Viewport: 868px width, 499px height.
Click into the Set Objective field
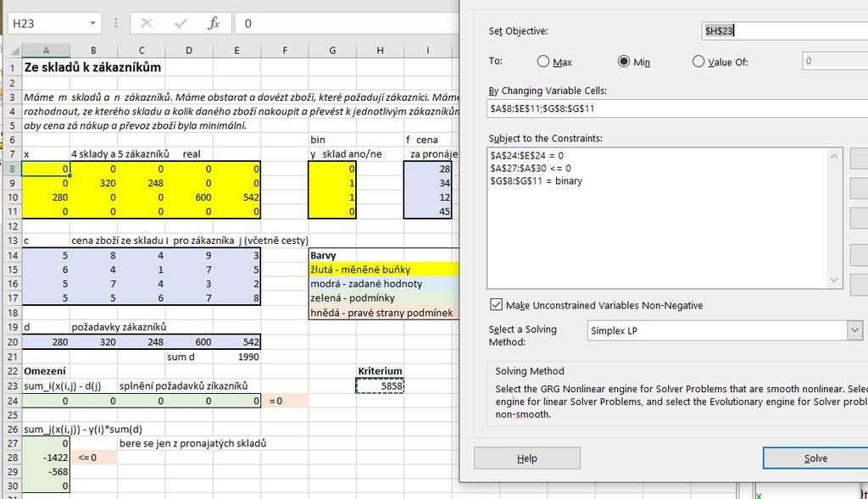784,30
